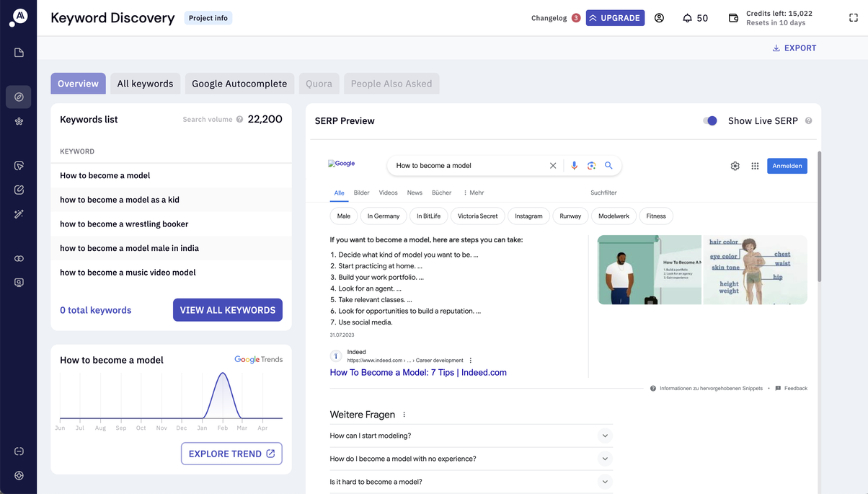The width and height of the screenshot is (868, 494).
Task: Click the clustering icon in the sidebar
Action: [x=19, y=121]
